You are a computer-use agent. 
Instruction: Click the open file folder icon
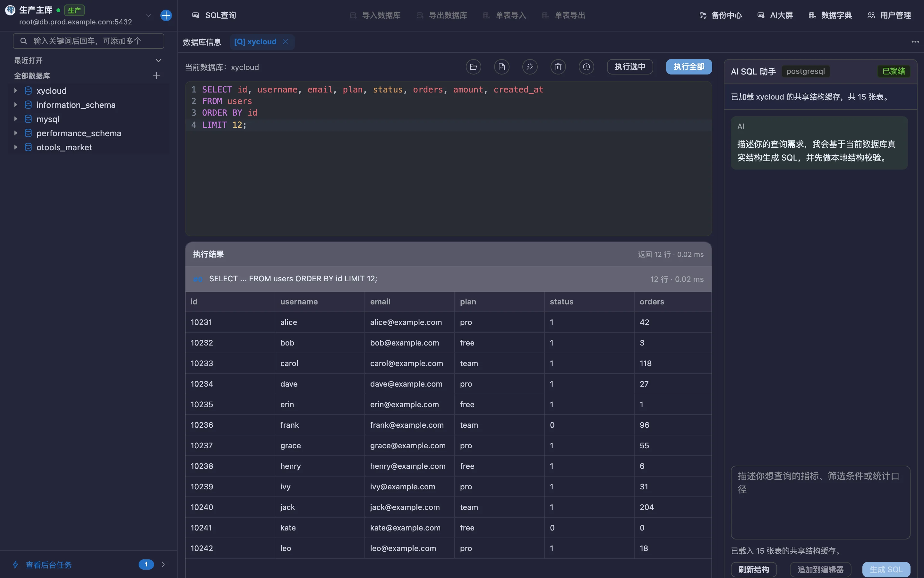coord(473,67)
